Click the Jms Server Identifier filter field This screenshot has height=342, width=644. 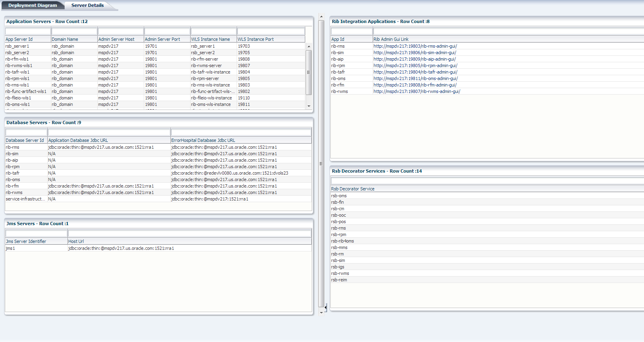point(36,233)
